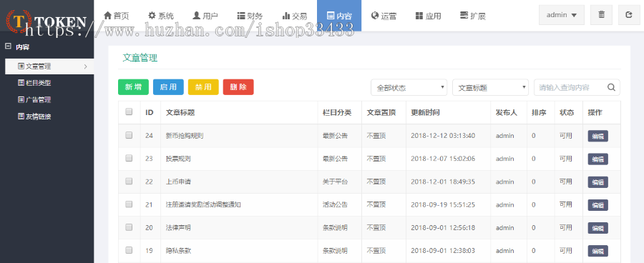Go to the 首页 home tab
The height and width of the screenshot is (263, 644).
[117, 16]
